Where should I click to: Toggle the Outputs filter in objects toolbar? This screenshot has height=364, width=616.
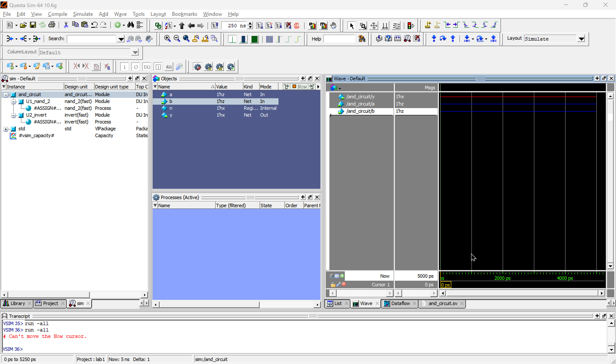pyautogui.click(x=136, y=67)
